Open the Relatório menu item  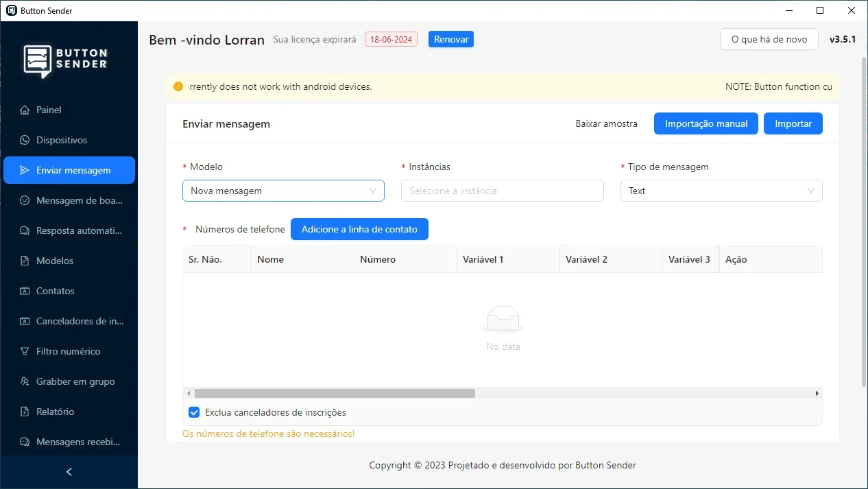[69, 412]
